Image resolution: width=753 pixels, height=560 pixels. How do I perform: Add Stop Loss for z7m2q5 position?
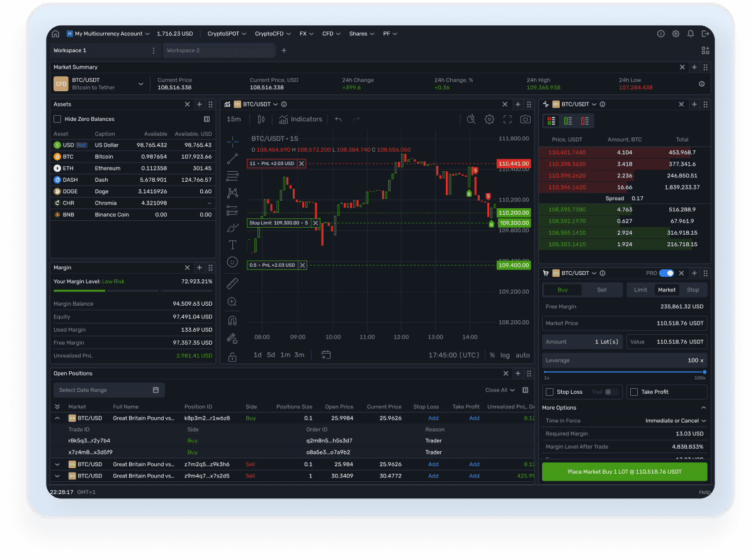click(433, 464)
